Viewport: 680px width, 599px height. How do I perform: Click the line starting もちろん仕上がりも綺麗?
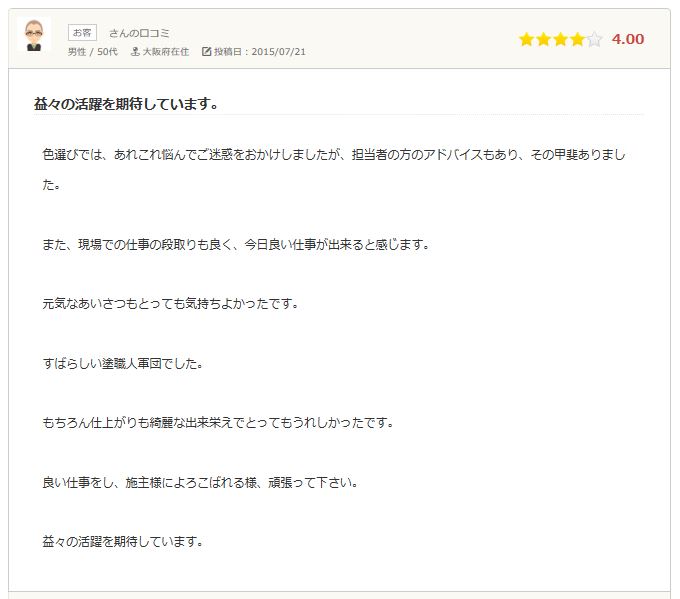[x=218, y=422]
